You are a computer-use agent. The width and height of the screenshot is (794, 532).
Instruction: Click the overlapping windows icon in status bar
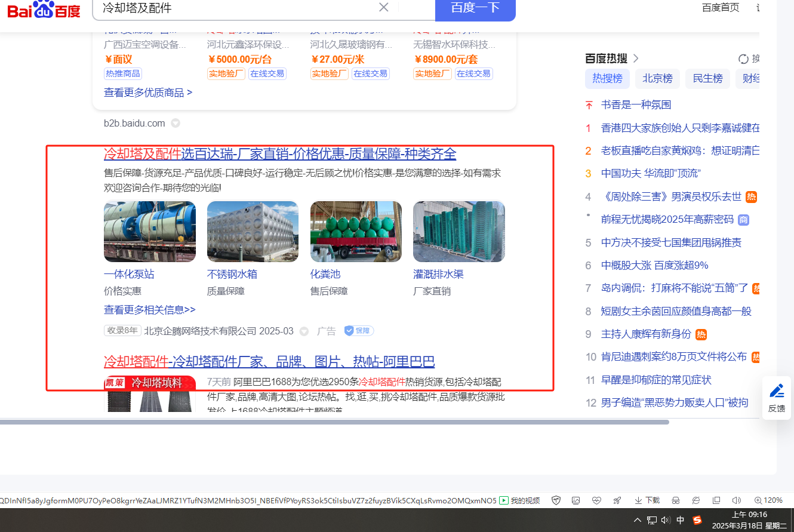(716, 500)
